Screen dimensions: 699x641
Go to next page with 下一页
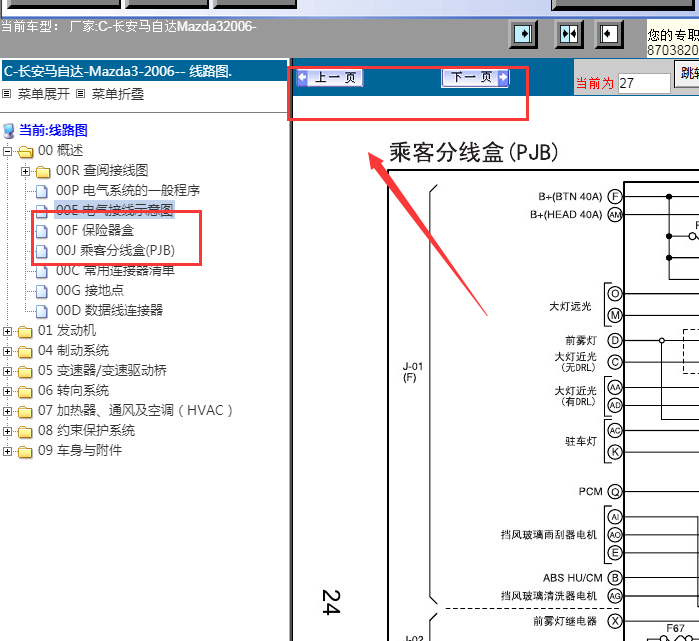(x=475, y=78)
